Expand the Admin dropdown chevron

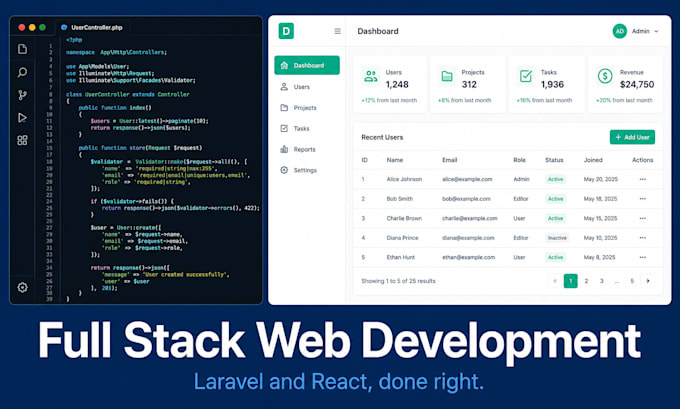pyautogui.click(x=656, y=31)
